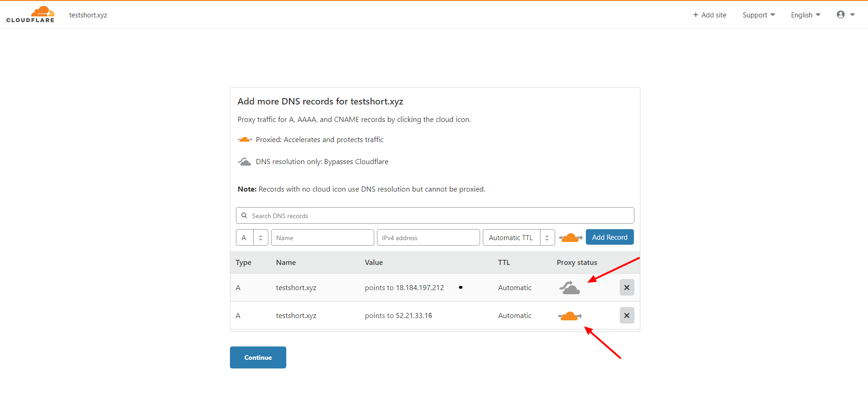
Task: Click Add site link
Action: coord(710,15)
